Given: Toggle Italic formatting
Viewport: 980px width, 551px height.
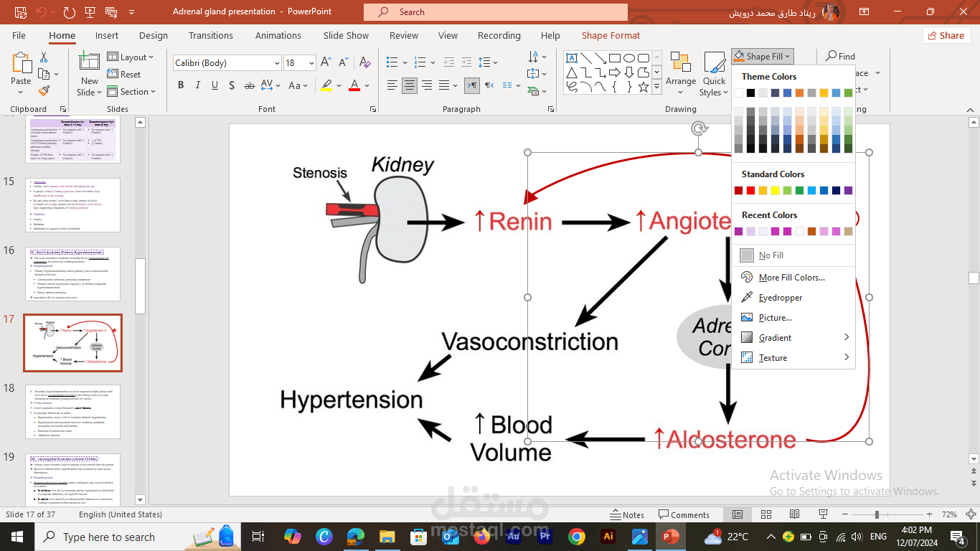Looking at the screenshot, I should click(198, 85).
